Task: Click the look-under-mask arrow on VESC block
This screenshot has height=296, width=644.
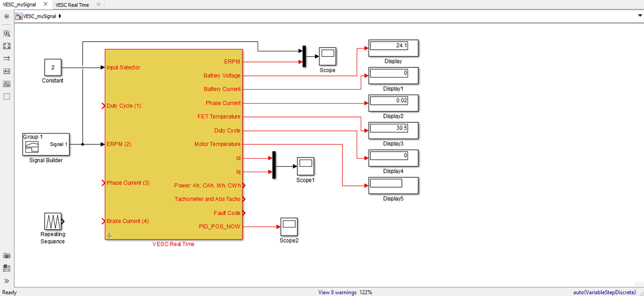Action: coord(109,235)
